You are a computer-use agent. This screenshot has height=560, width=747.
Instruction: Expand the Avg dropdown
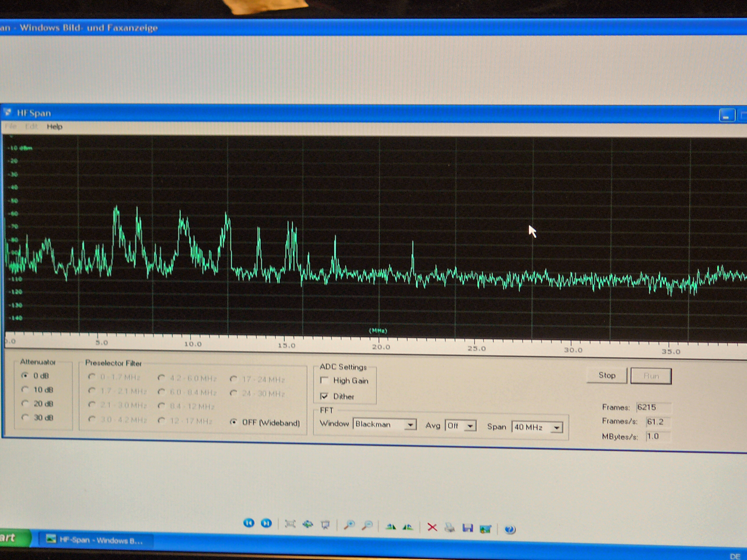pos(470,426)
